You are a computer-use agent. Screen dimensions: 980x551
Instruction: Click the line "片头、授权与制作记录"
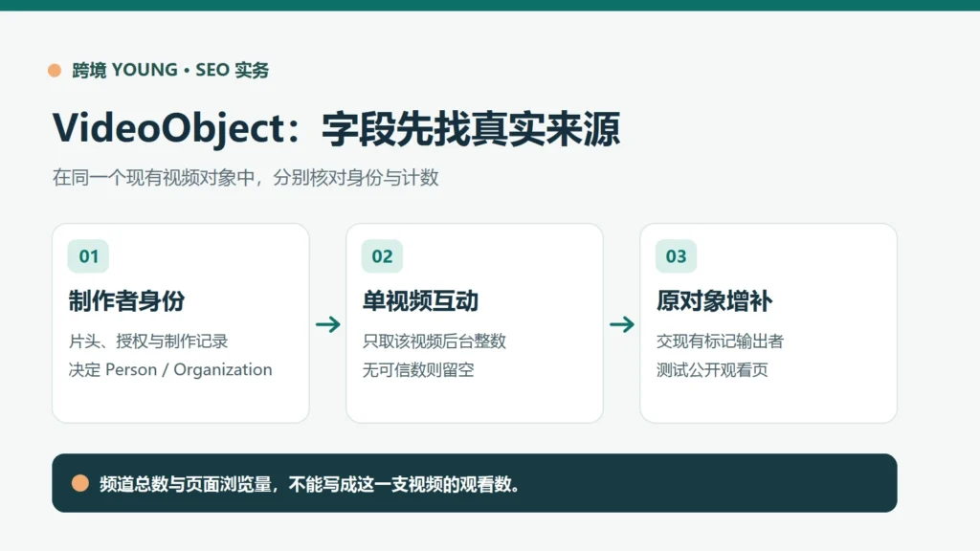(x=148, y=342)
